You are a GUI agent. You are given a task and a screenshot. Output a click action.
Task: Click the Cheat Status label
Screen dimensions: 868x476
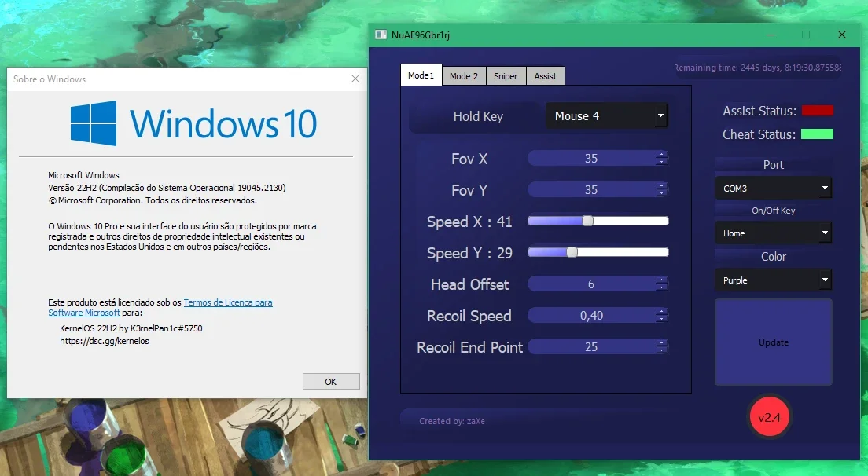click(759, 134)
